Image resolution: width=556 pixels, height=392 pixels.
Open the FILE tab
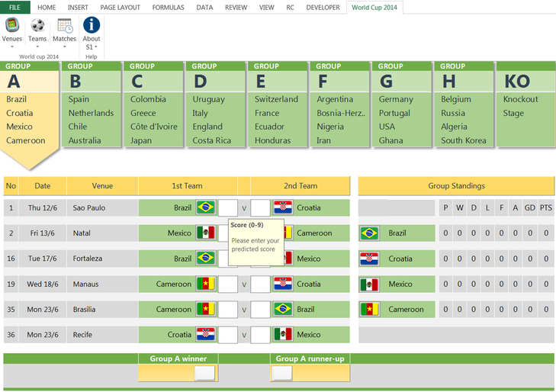(x=15, y=7)
